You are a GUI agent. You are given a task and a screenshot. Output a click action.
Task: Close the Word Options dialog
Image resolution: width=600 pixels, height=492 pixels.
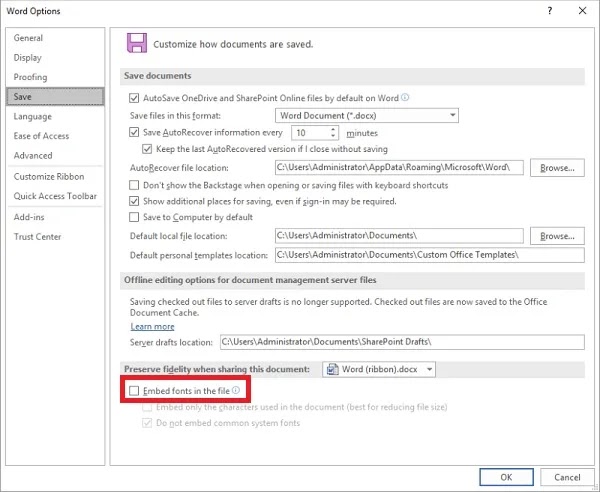click(582, 11)
